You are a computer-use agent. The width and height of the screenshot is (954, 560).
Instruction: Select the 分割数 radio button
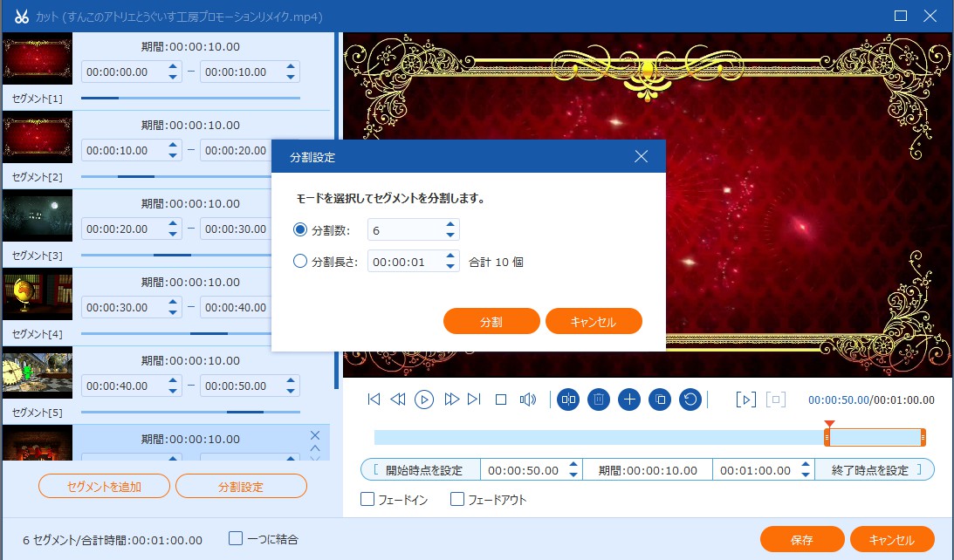[299, 230]
